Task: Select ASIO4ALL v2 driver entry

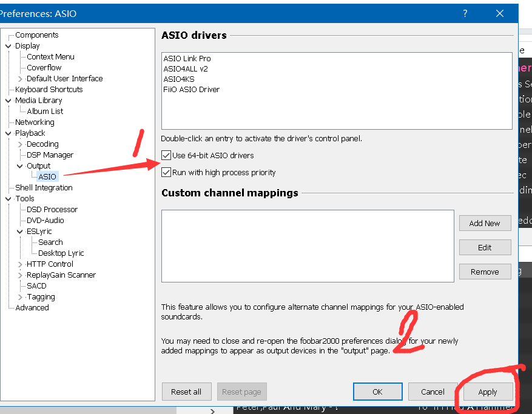Action: point(186,69)
